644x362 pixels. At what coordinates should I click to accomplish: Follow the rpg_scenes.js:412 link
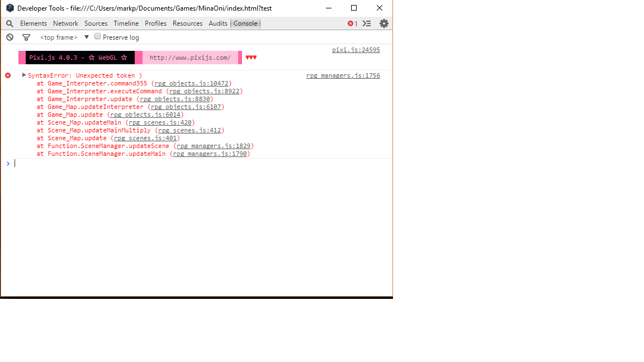point(190,130)
